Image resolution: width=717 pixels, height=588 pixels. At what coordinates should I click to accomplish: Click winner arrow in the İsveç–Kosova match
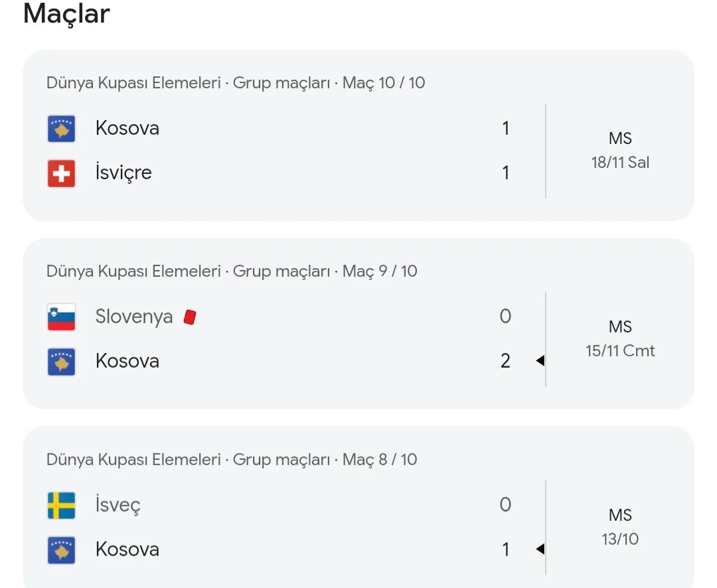coord(540,550)
